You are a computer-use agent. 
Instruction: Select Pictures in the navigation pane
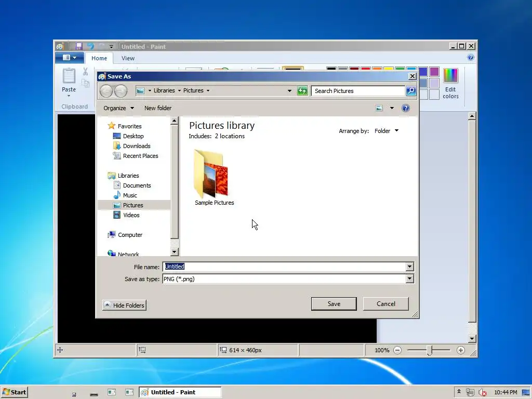coord(134,205)
